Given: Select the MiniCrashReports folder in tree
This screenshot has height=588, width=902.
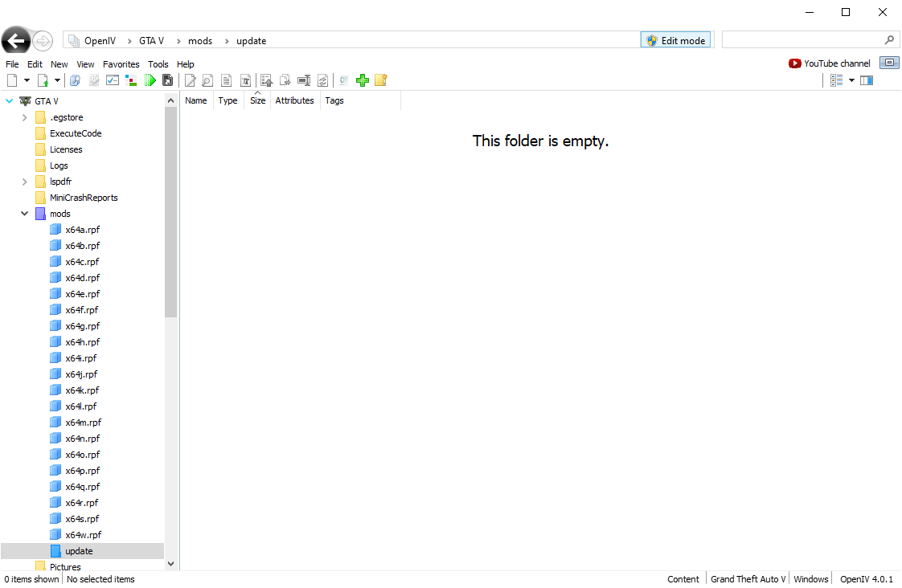Looking at the screenshot, I should 84,198.
